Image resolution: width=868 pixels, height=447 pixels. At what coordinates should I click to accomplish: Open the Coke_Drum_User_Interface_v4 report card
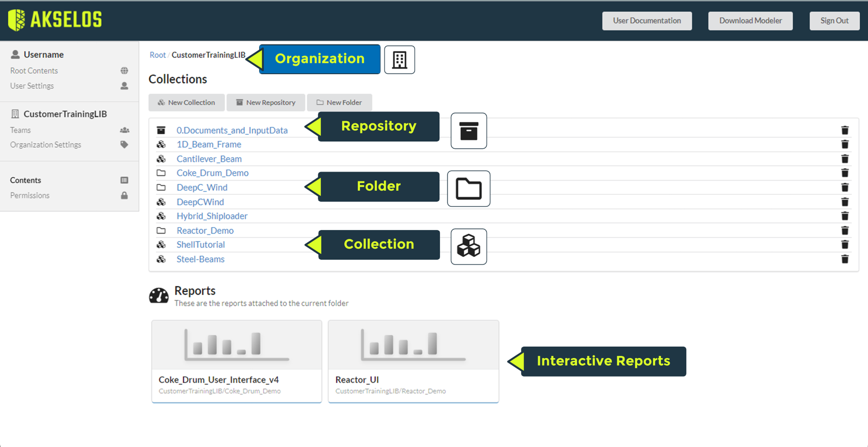237,361
